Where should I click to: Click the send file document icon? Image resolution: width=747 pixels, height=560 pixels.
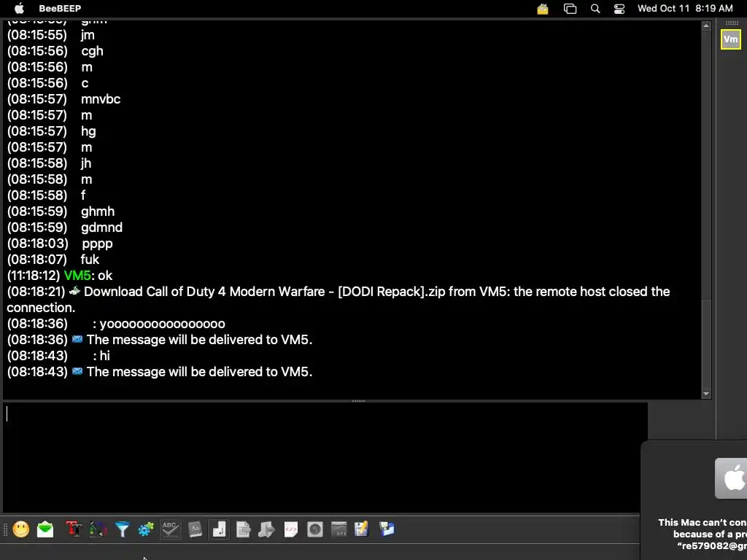[x=243, y=529]
